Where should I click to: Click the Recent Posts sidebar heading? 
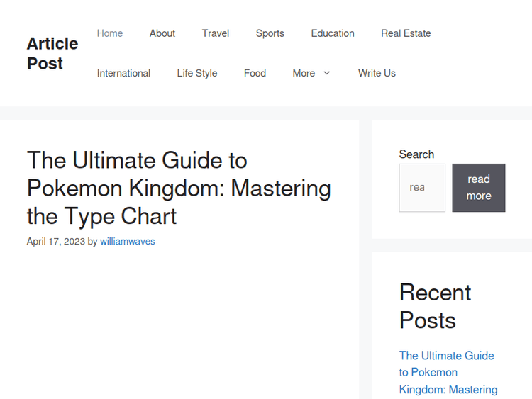point(435,306)
